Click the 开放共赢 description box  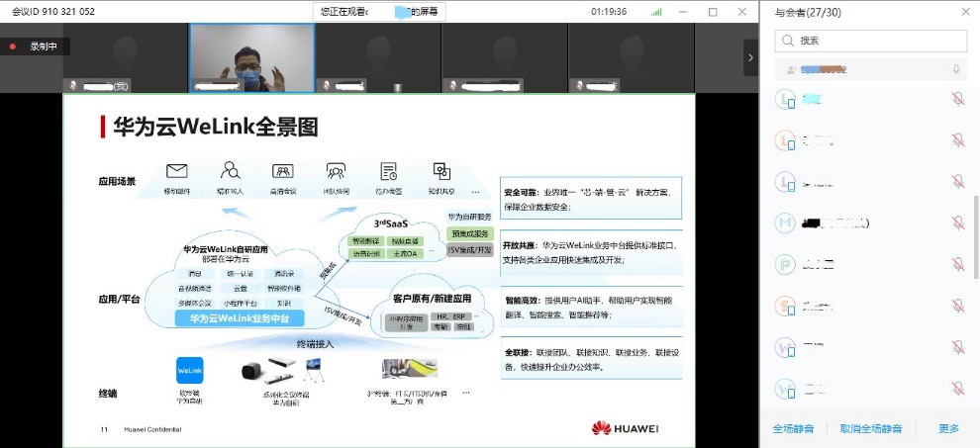[591, 253]
